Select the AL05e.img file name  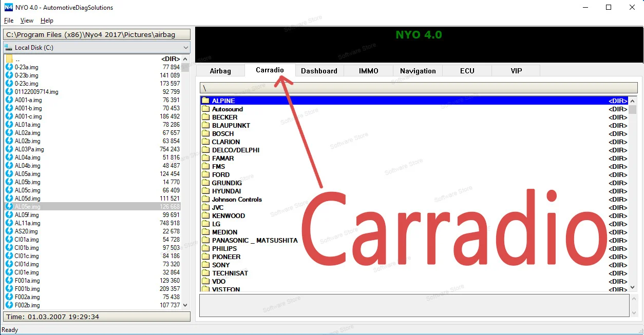tap(27, 207)
